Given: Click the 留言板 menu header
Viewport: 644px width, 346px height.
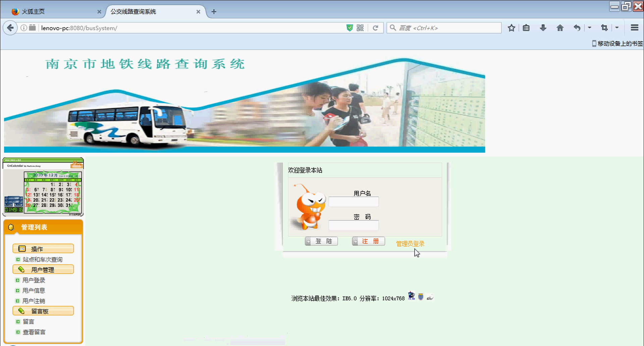Looking at the screenshot, I should tap(43, 311).
